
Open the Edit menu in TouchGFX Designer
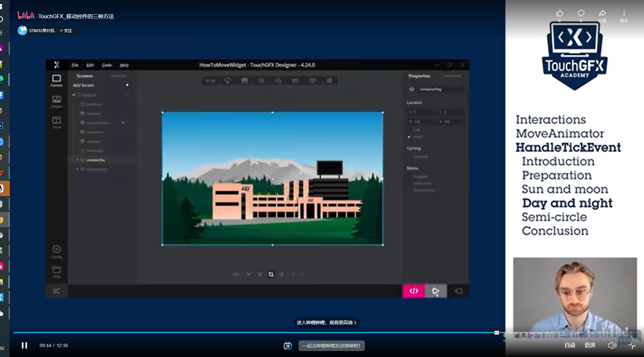pos(90,65)
